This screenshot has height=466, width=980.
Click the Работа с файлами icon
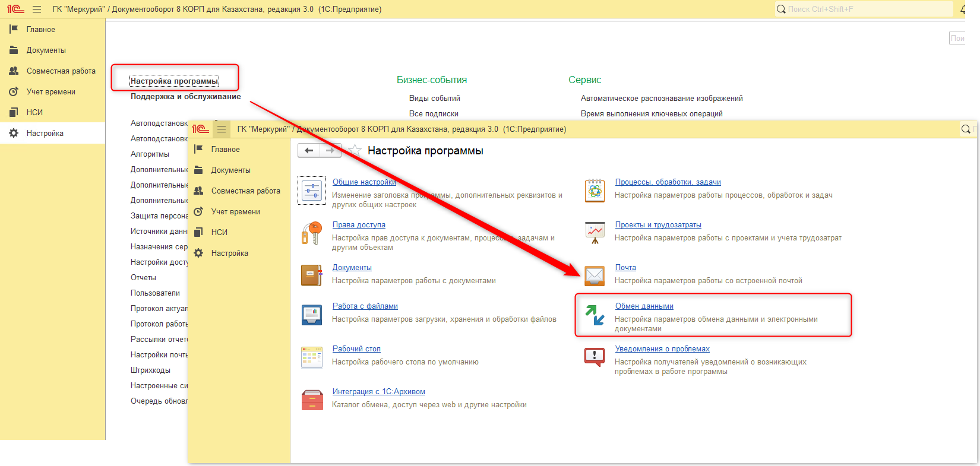(311, 314)
